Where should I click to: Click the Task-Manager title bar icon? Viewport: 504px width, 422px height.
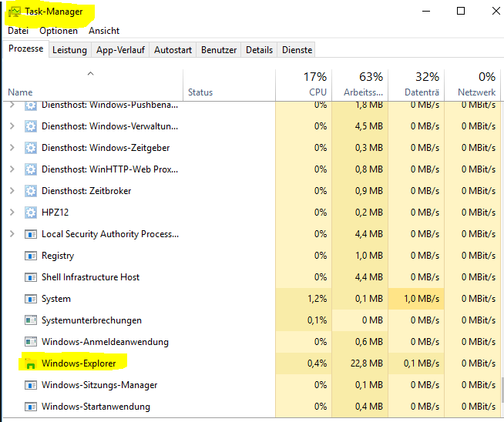(15, 12)
